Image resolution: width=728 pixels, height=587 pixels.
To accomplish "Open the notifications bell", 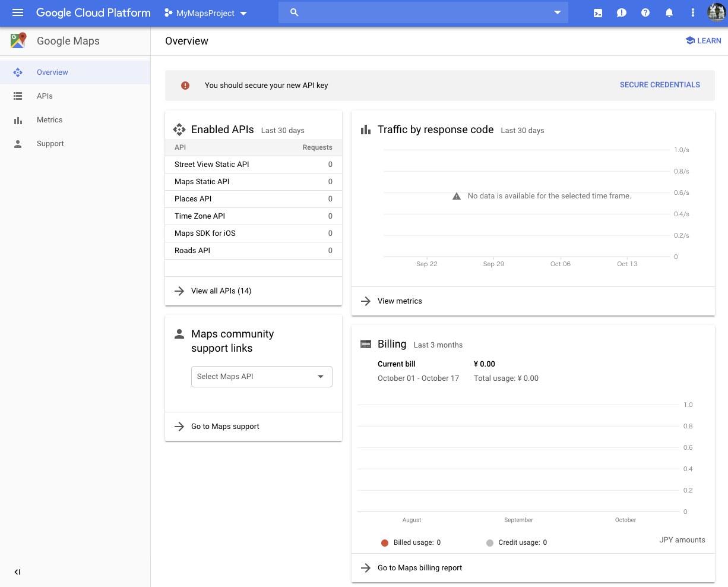I will (x=669, y=13).
